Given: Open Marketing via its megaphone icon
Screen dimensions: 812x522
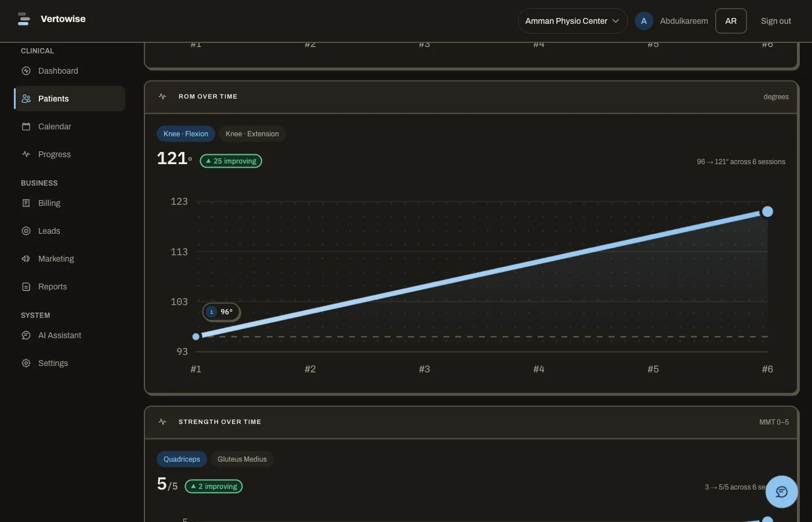Looking at the screenshot, I should coord(26,259).
